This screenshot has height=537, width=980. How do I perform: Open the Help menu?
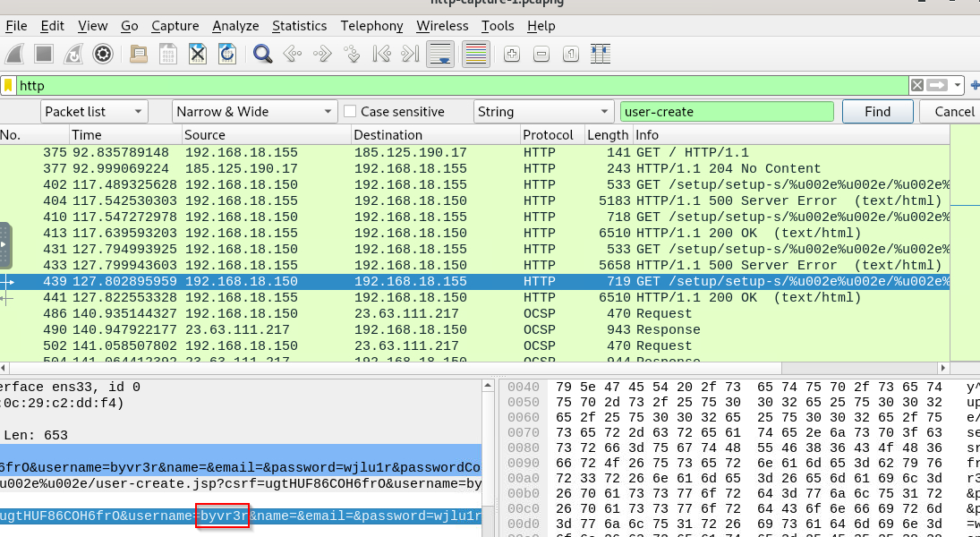[541, 26]
